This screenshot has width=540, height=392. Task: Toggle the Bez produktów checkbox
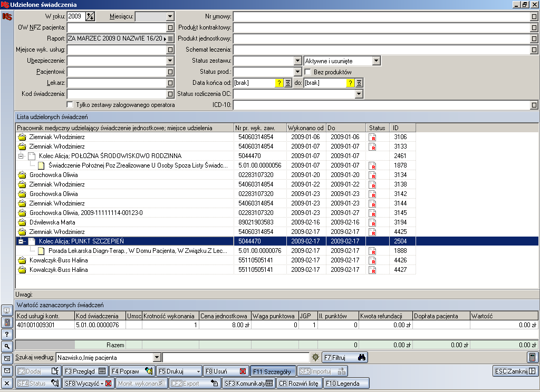point(308,72)
